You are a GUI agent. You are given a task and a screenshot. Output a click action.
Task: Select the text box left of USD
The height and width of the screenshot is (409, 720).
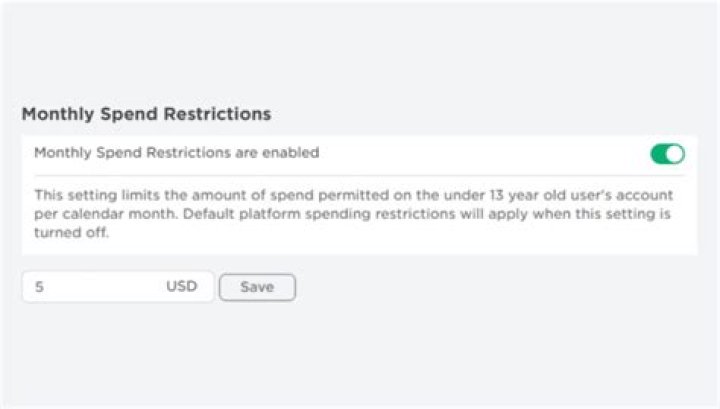(x=95, y=287)
